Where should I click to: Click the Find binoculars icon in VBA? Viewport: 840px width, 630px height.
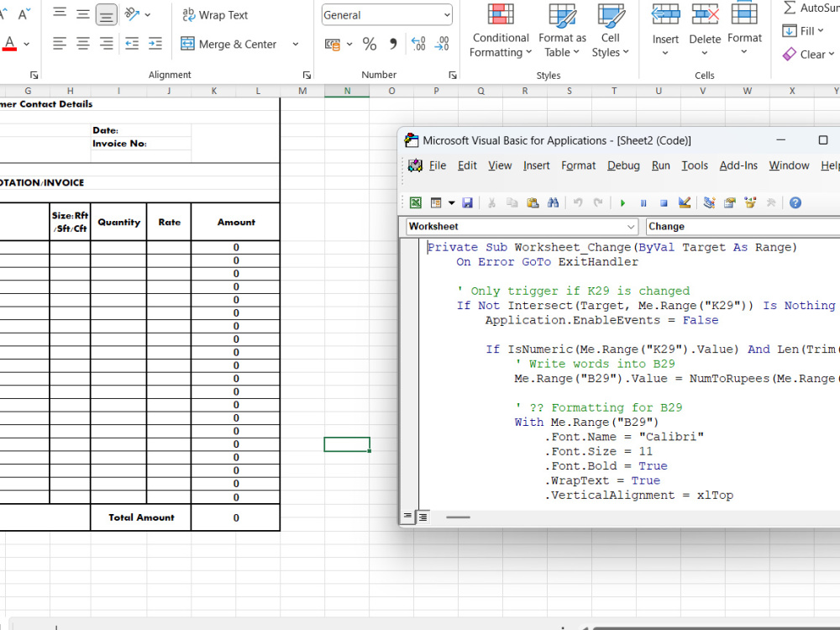pyautogui.click(x=554, y=203)
